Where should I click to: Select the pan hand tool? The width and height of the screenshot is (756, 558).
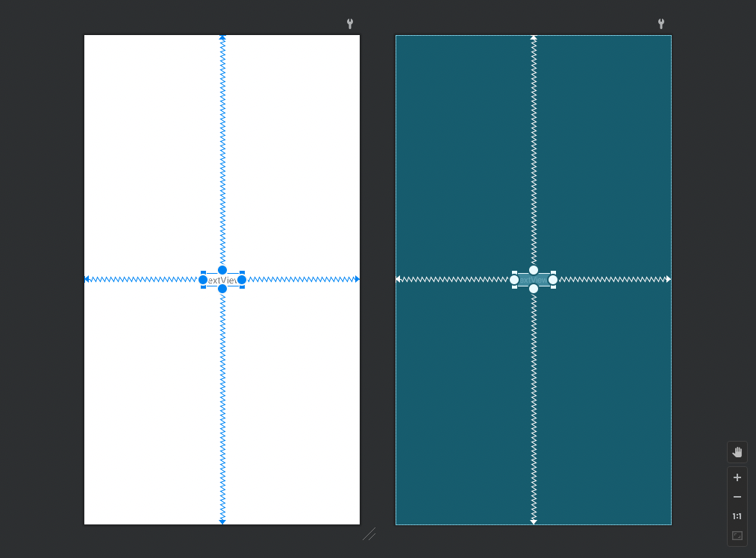click(737, 452)
